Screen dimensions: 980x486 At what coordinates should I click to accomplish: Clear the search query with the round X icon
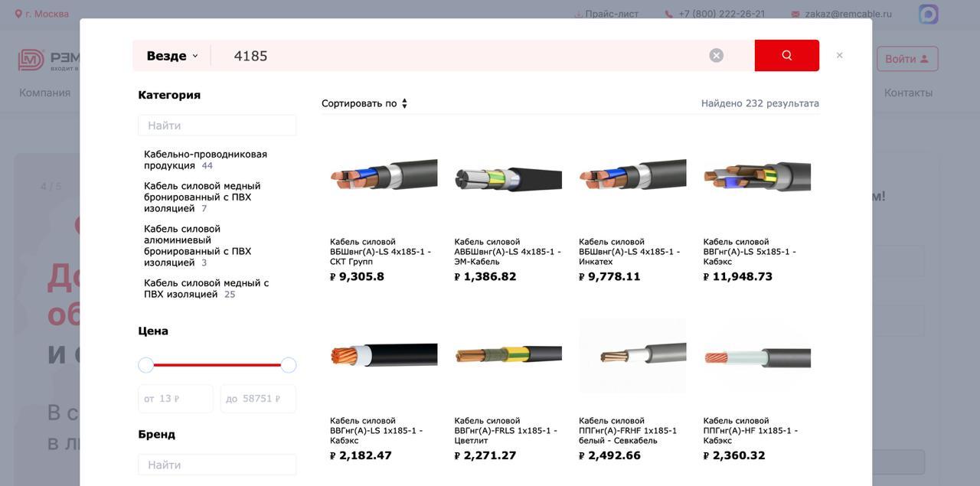[716, 55]
